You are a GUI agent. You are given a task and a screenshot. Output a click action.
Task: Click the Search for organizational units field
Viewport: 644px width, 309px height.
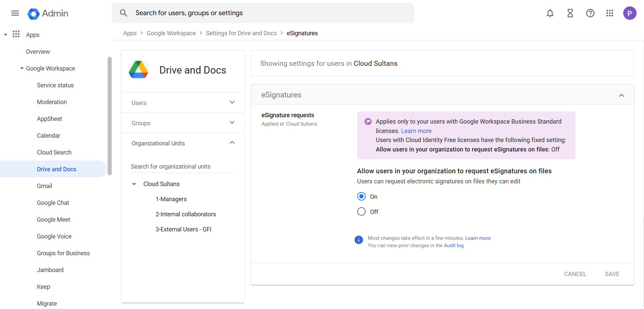(182, 167)
